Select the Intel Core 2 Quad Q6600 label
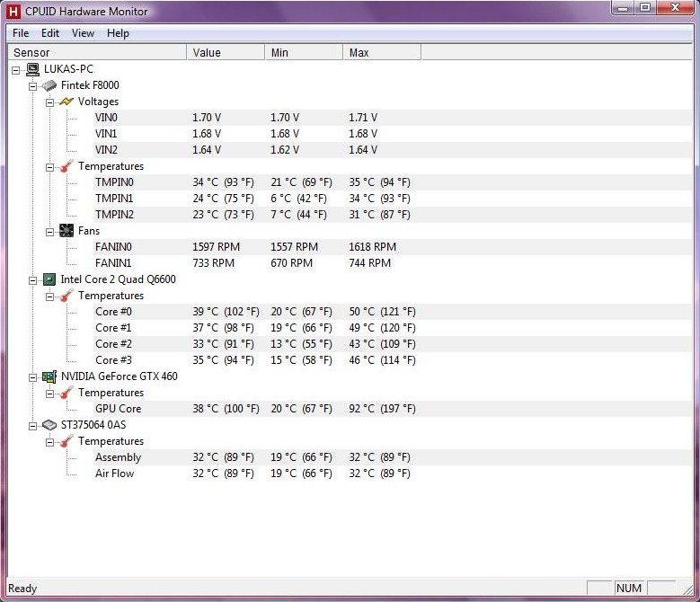700x602 pixels. click(x=119, y=279)
